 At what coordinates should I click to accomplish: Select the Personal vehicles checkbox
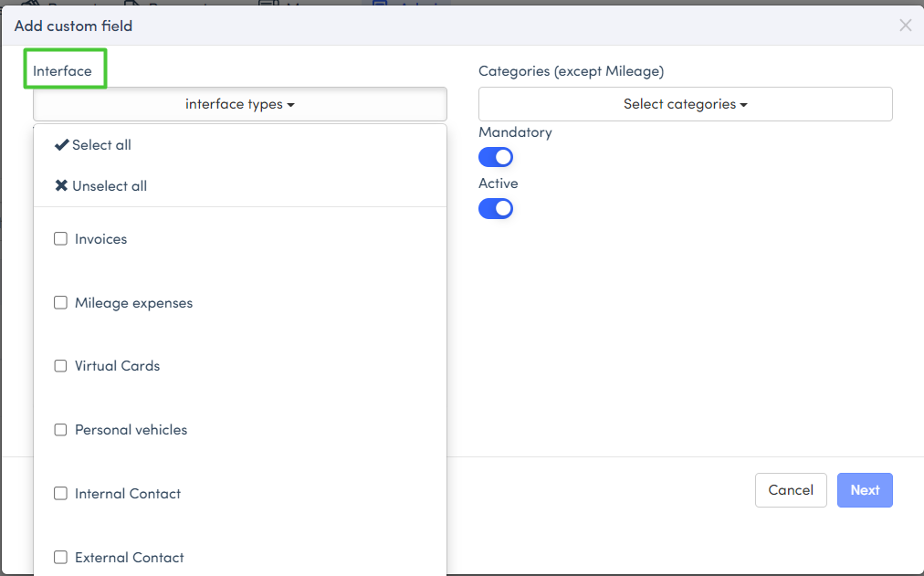click(61, 430)
